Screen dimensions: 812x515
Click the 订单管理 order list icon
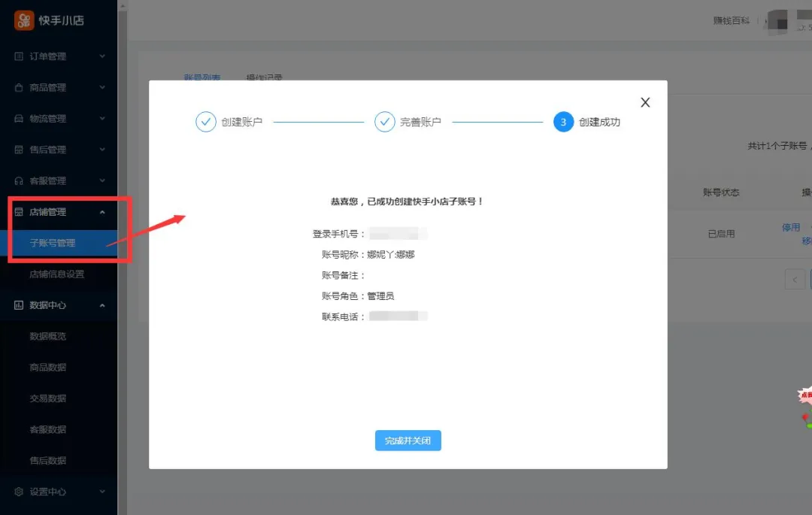[19, 56]
